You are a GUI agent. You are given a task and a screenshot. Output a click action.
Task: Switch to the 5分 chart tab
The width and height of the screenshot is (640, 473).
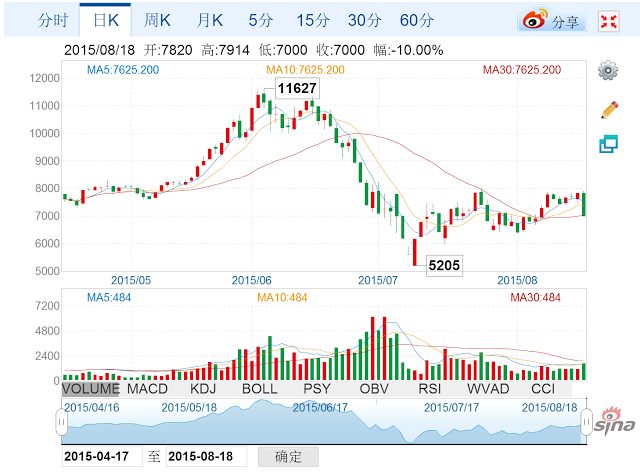pyautogui.click(x=260, y=20)
